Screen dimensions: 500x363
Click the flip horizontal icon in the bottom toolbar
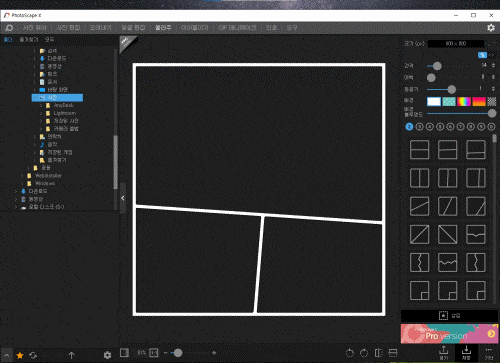[379, 353]
